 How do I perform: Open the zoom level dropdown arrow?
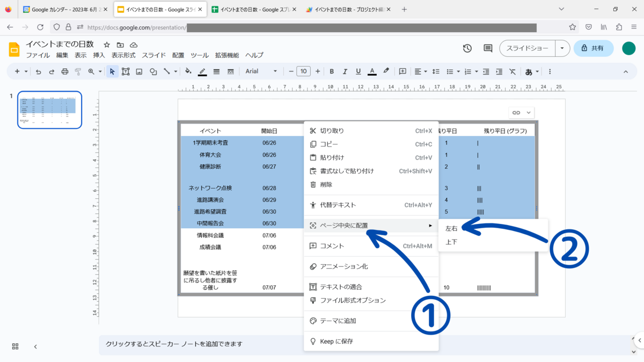point(100,71)
